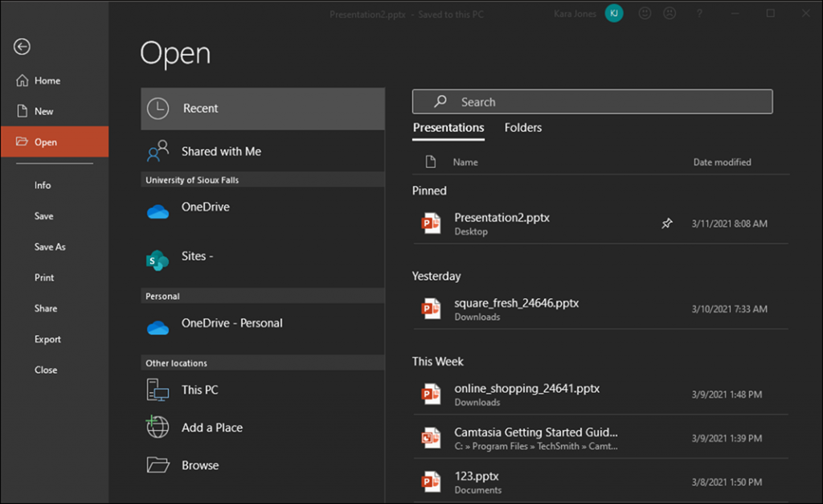Select the University of Sioux Falls OneDrive
Viewport: 823px width, 504px height.
pyautogui.click(x=263, y=212)
